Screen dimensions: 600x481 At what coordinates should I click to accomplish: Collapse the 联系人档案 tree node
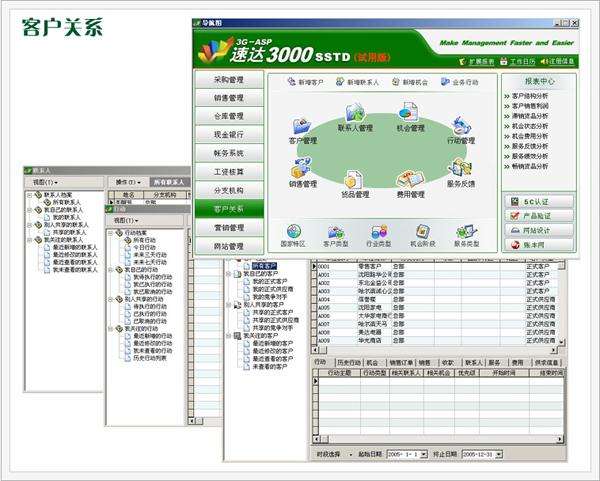click(29, 195)
